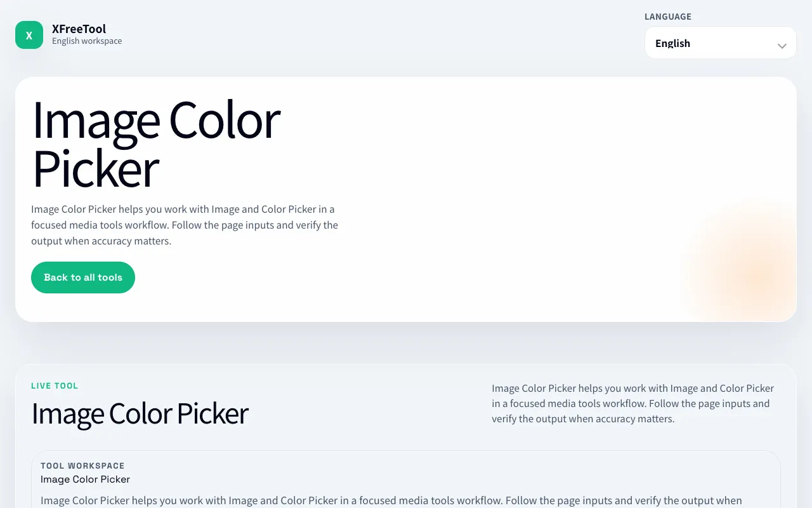
Task: Click the Back to all tools button
Action: tap(83, 277)
